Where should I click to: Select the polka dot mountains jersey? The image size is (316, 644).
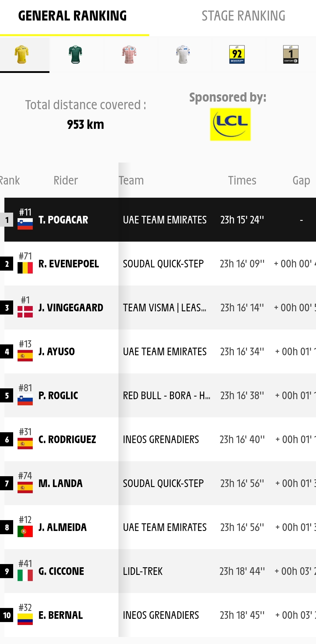(x=129, y=54)
